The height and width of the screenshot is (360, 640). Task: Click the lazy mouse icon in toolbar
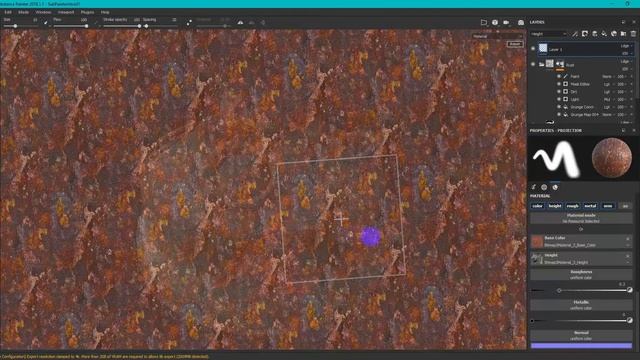tap(189, 22)
